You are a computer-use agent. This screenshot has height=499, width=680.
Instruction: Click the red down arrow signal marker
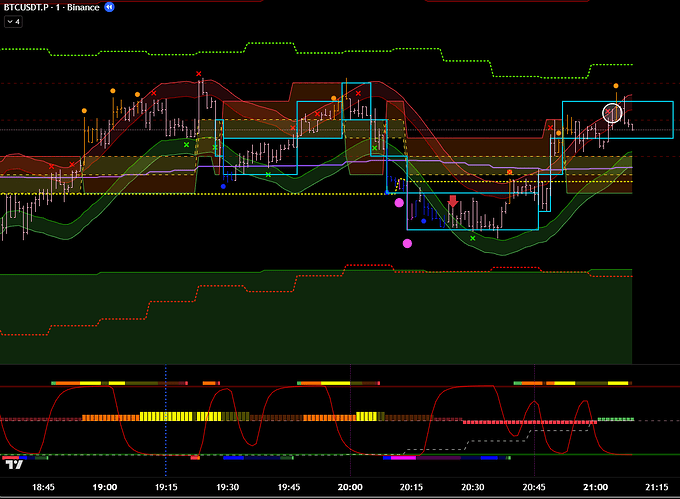click(453, 202)
